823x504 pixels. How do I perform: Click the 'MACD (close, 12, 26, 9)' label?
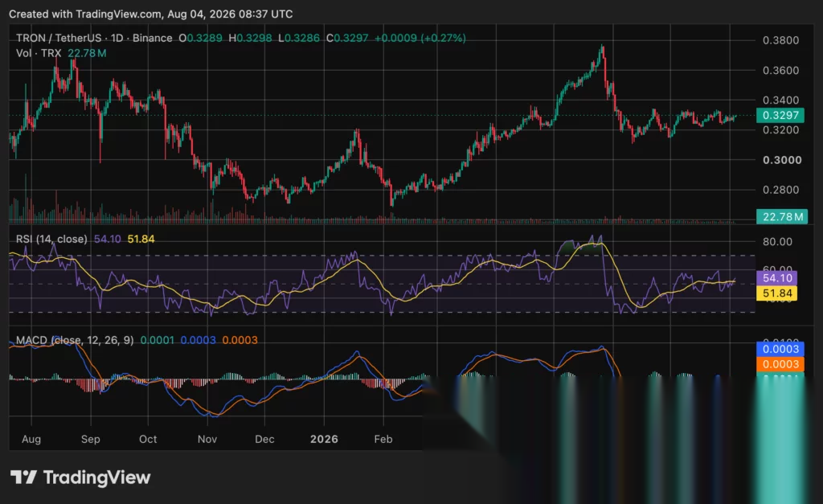coord(75,340)
